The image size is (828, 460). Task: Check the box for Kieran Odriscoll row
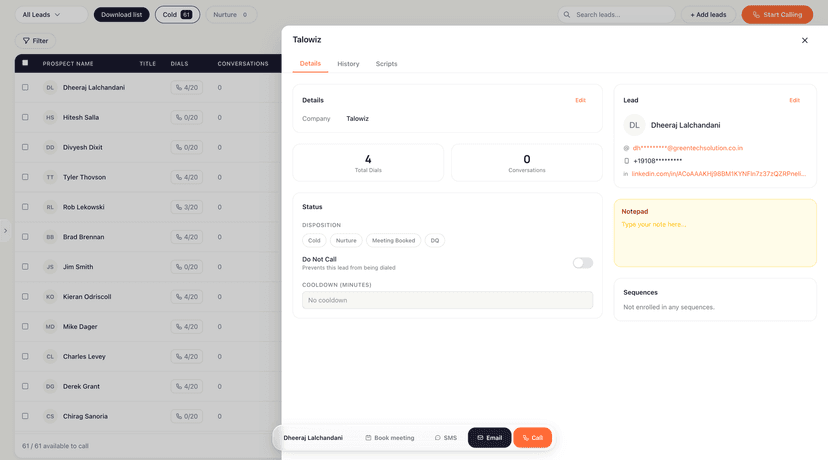(25, 297)
